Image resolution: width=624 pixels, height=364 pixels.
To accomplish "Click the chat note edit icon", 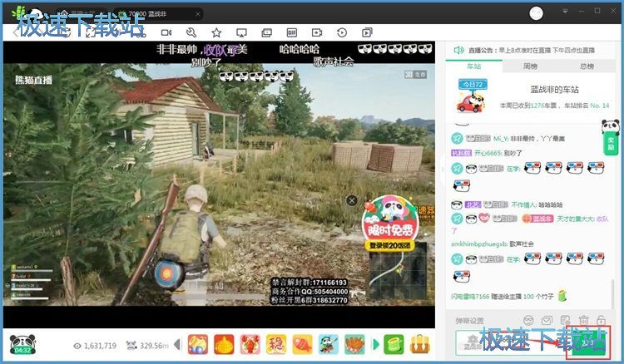I will 565,320.
